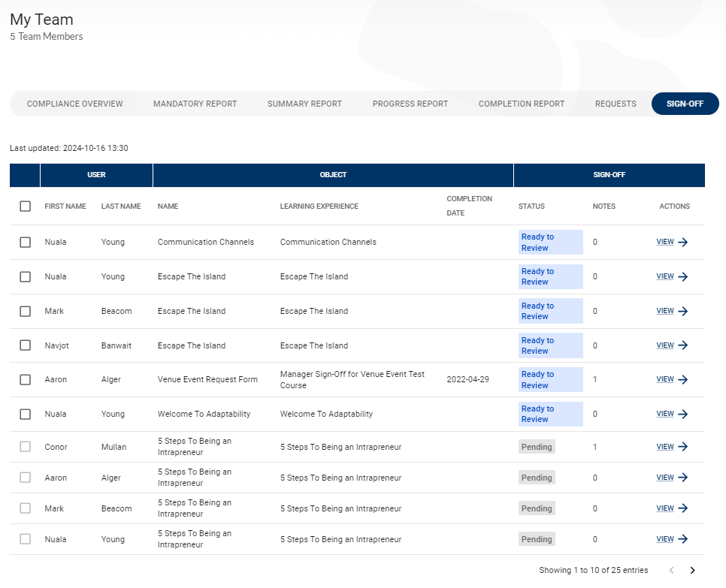Toggle the select-all checkbox in table header

pos(26,207)
